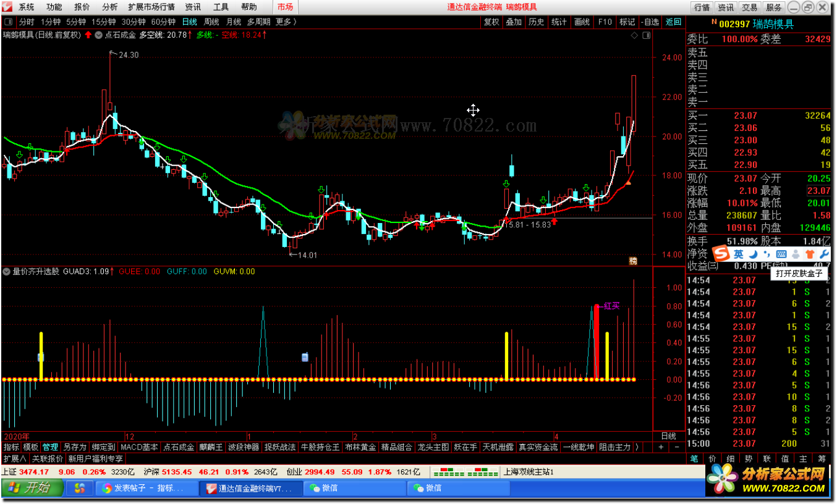Click the N marker before 002997

[714, 22]
